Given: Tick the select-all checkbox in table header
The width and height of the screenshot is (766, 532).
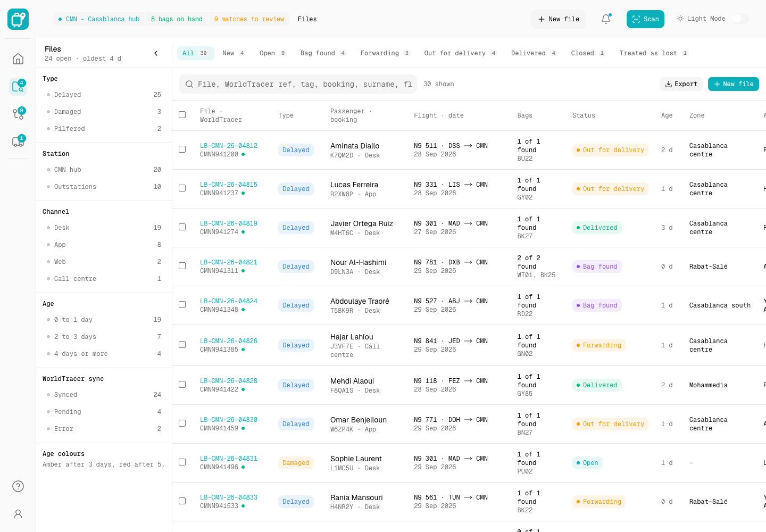Looking at the screenshot, I should click(x=182, y=115).
